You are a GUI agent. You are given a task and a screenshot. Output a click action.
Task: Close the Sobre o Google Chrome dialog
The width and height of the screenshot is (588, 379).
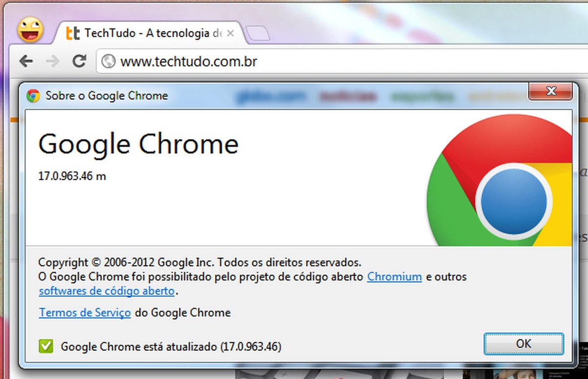(551, 91)
